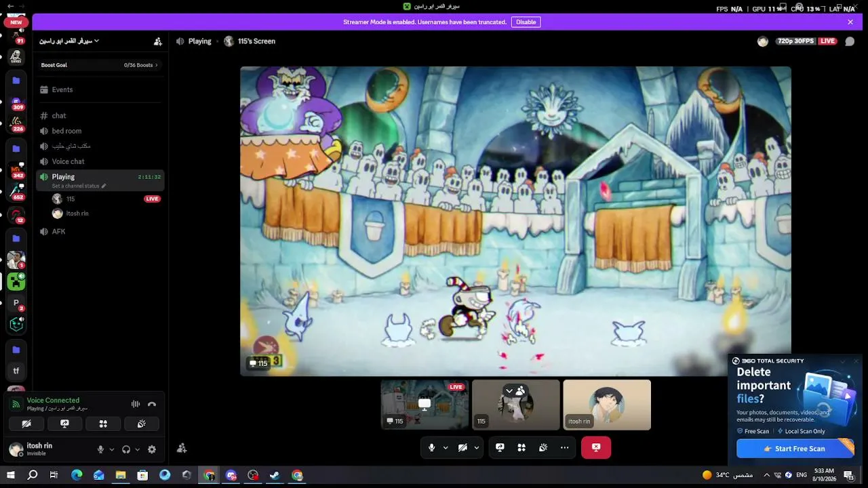
Task: Open input device options arrow in user panel
Action: tap(112, 449)
